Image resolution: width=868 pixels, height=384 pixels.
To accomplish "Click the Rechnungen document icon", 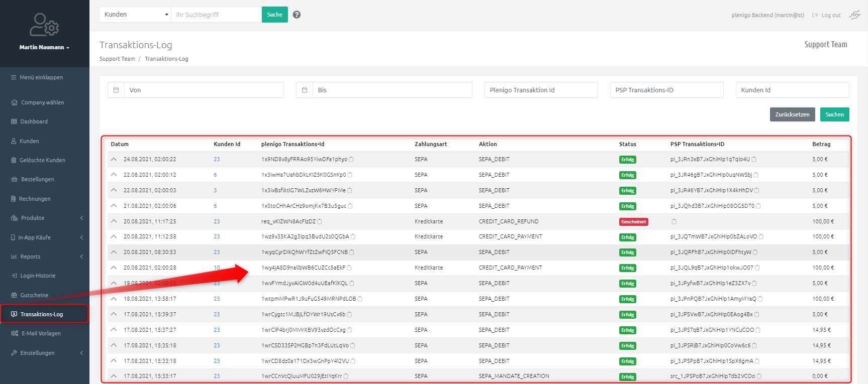I will point(14,199).
